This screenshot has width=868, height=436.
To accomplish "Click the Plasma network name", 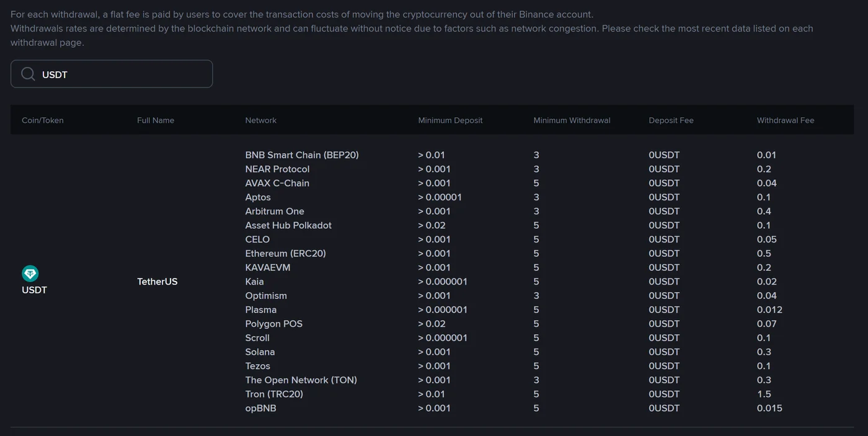I will (x=261, y=309).
